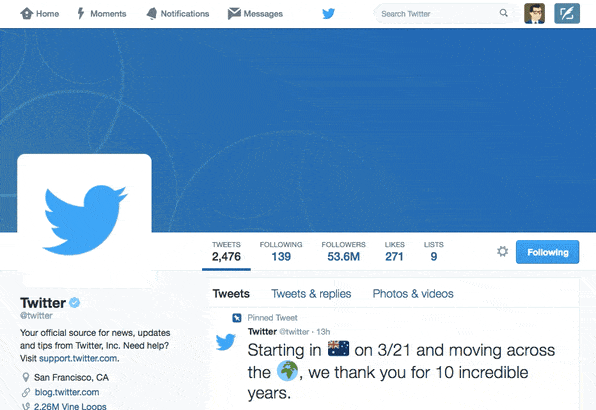Click the Twitter bird logo in the navbar
This screenshot has width=596, height=410.
(328, 14)
